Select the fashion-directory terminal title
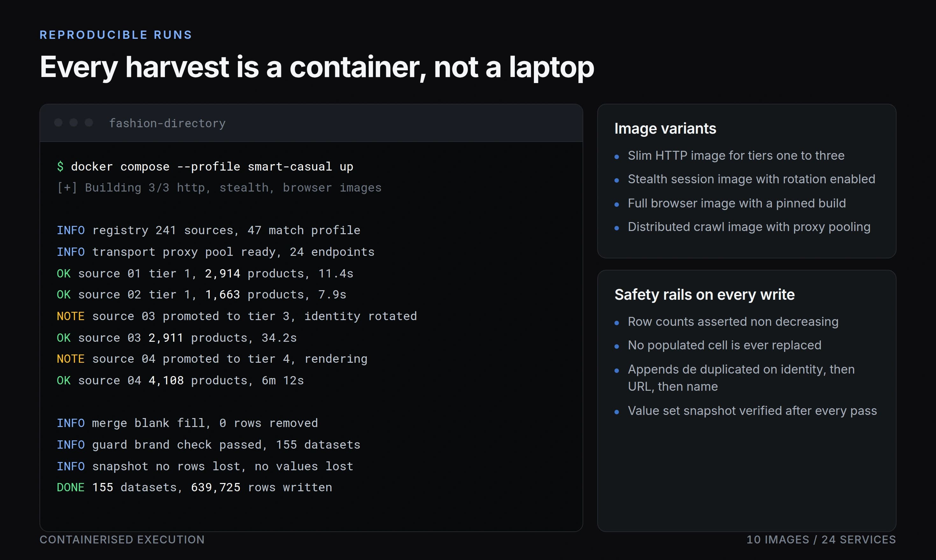Image resolution: width=936 pixels, height=560 pixels. pyautogui.click(x=167, y=123)
